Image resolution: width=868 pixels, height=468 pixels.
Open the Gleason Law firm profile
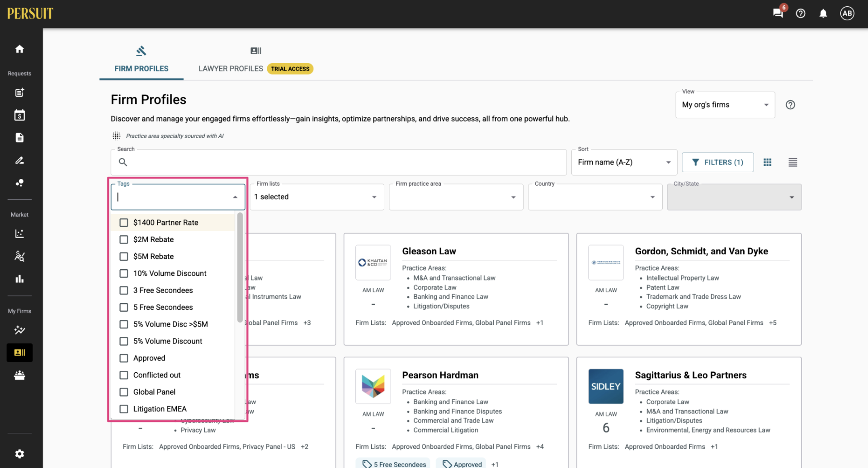[429, 251]
